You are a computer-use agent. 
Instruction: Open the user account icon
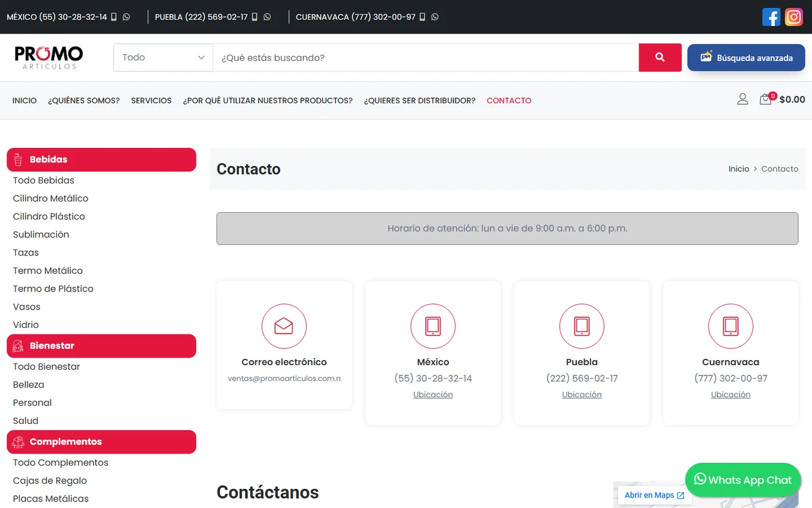(742, 99)
